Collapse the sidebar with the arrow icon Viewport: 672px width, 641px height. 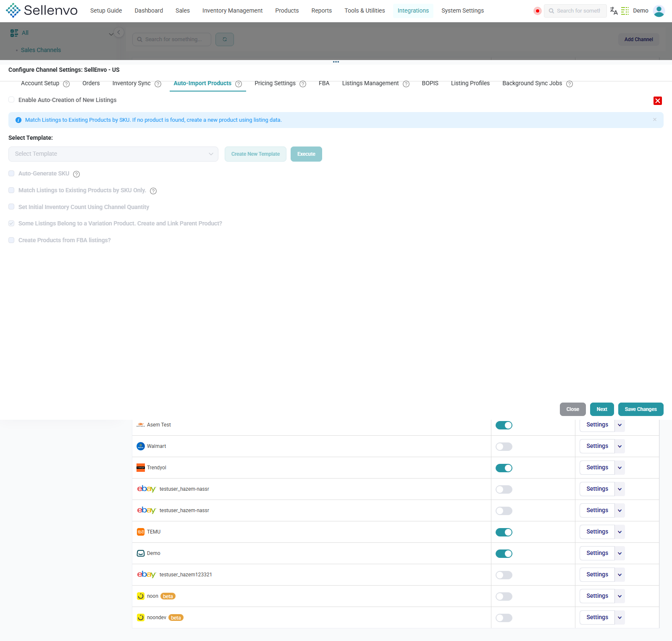pos(119,32)
